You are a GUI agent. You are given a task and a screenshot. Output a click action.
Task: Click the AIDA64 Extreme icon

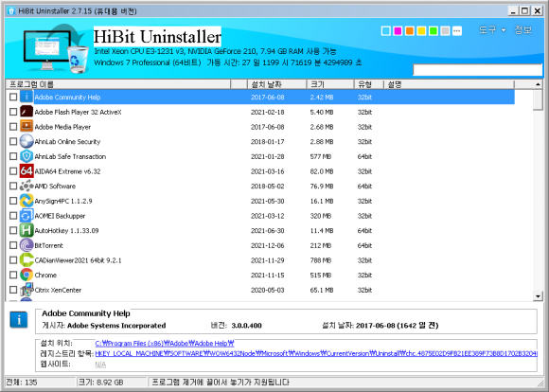point(27,171)
